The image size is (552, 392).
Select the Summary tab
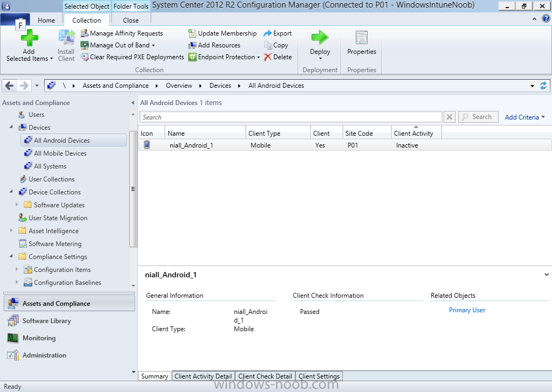pos(155,376)
